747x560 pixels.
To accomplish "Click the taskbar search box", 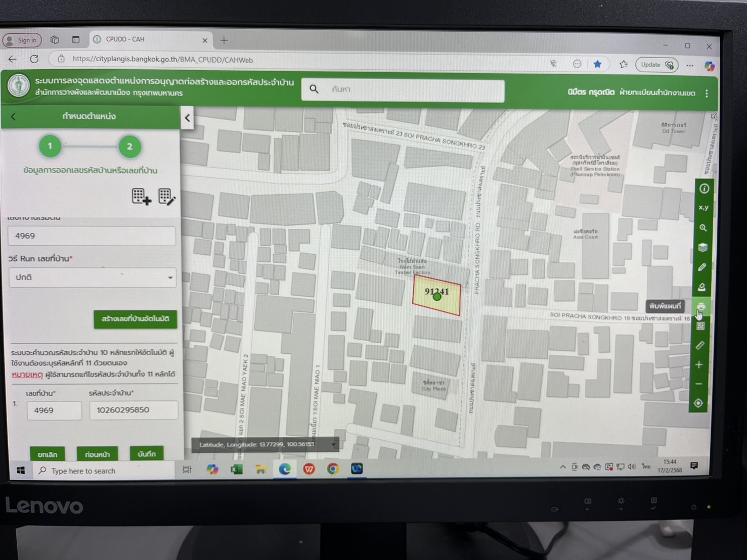I will point(105,471).
